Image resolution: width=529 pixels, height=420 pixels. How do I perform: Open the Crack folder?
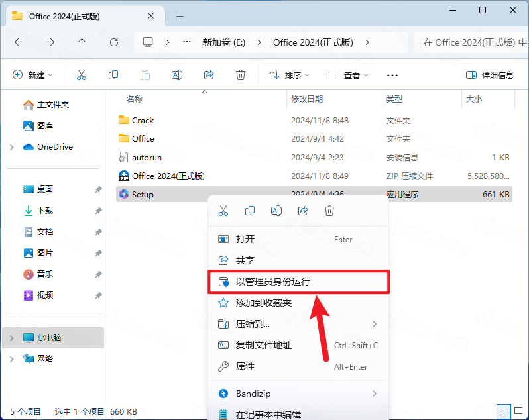tap(143, 121)
